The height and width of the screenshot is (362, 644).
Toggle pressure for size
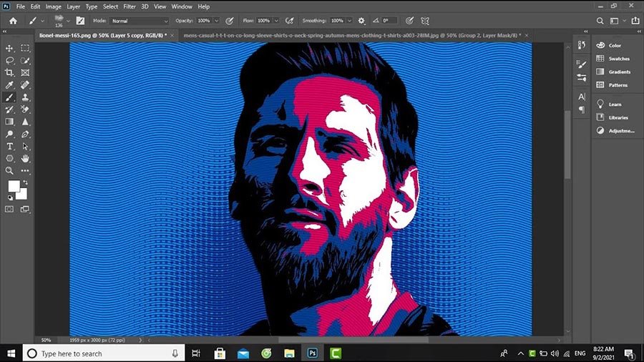click(x=409, y=21)
